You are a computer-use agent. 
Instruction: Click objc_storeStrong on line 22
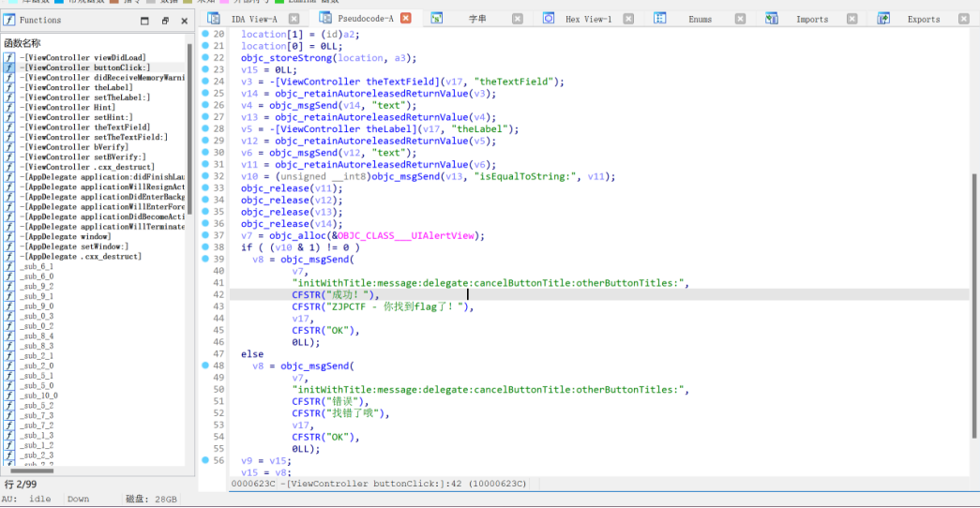click(286, 57)
